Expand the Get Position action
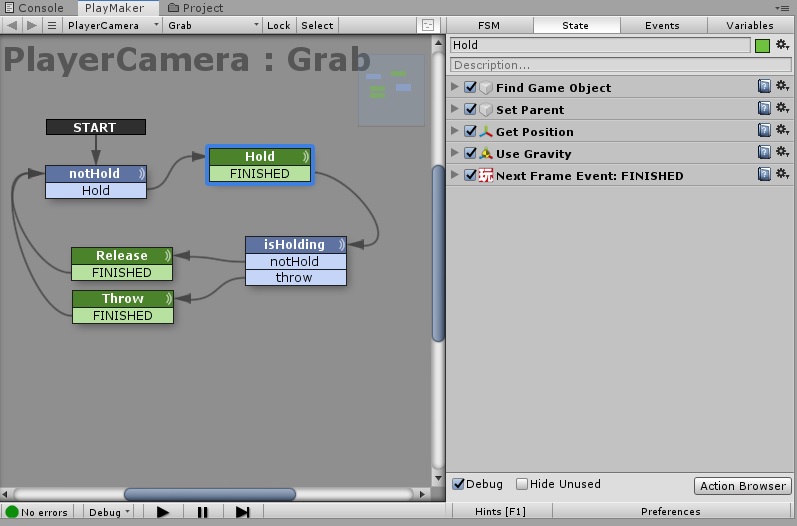Screen dimensions: 797x526 pyautogui.click(x=455, y=131)
